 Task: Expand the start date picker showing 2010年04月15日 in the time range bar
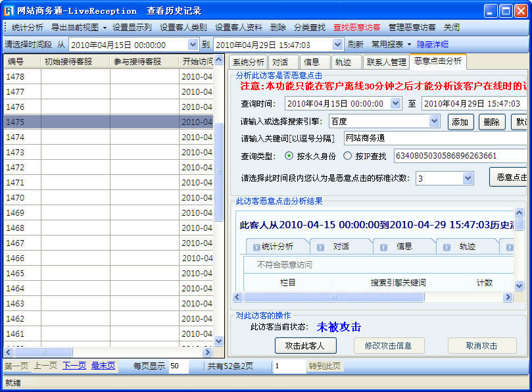pyautogui.click(x=193, y=45)
